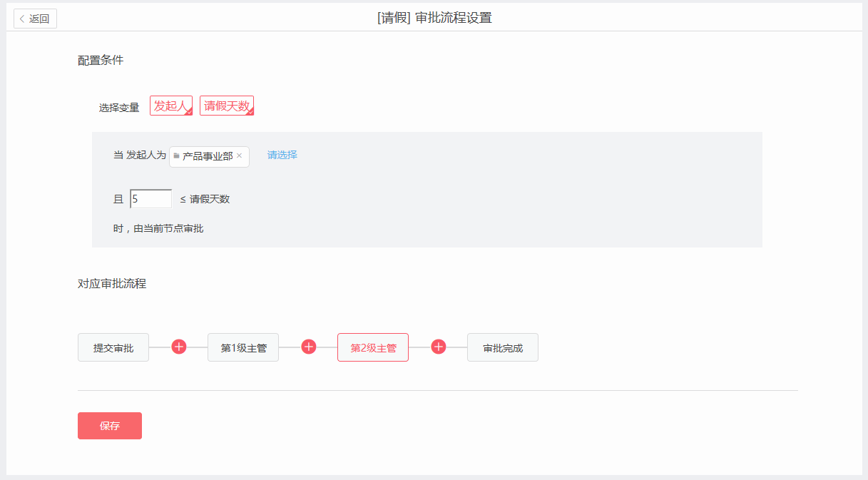Click the 返回 back button
The image size is (868, 480).
[x=35, y=19]
